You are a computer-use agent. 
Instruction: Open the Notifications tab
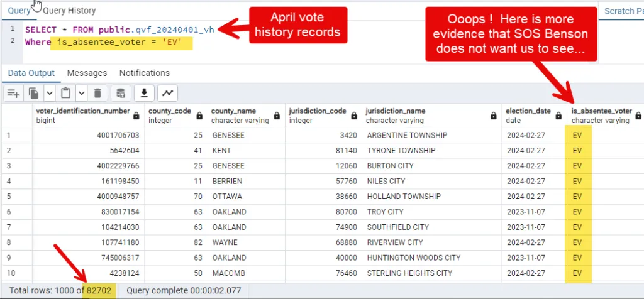[x=145, y=73]
